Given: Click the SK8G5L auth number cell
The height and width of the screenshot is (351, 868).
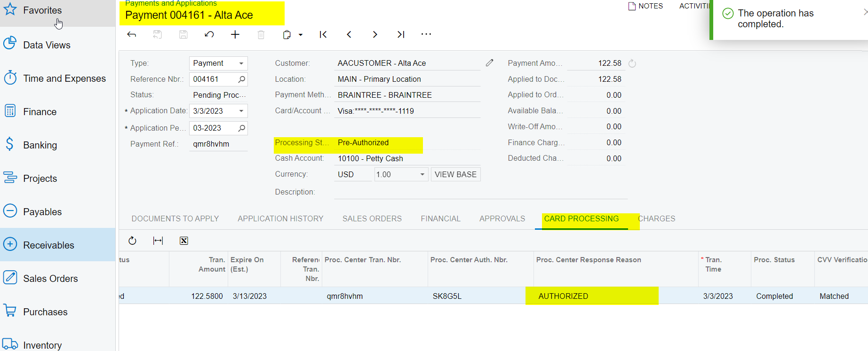Looking at the screenshot, I should click(x=480, y=296).
